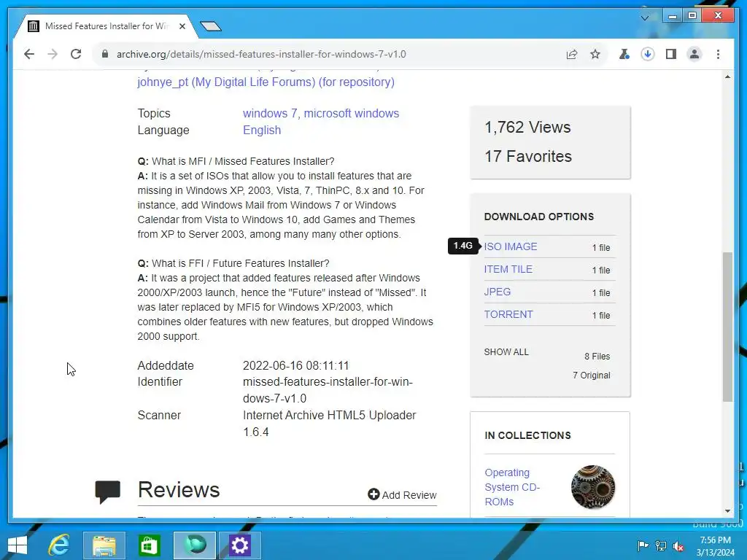View site security padlock info
Image resolution: width=747 pixels, height=560 pixels.
[x=105, y=54]
